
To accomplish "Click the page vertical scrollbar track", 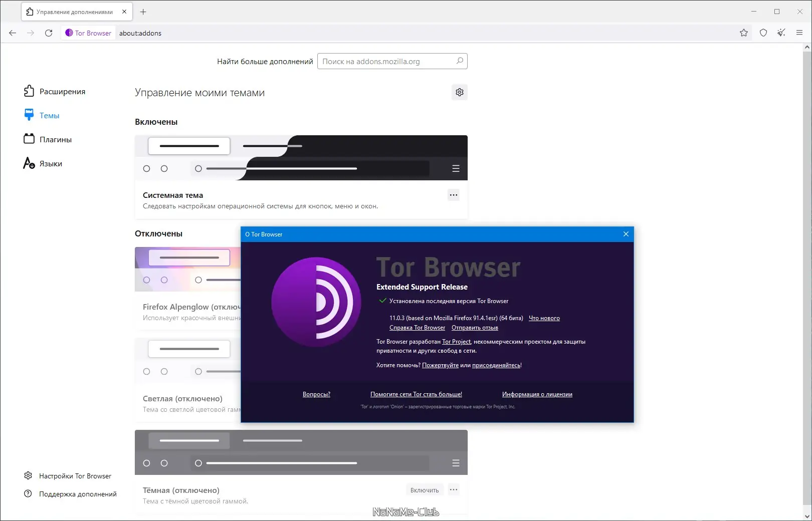I will click(x=807, y=281).
